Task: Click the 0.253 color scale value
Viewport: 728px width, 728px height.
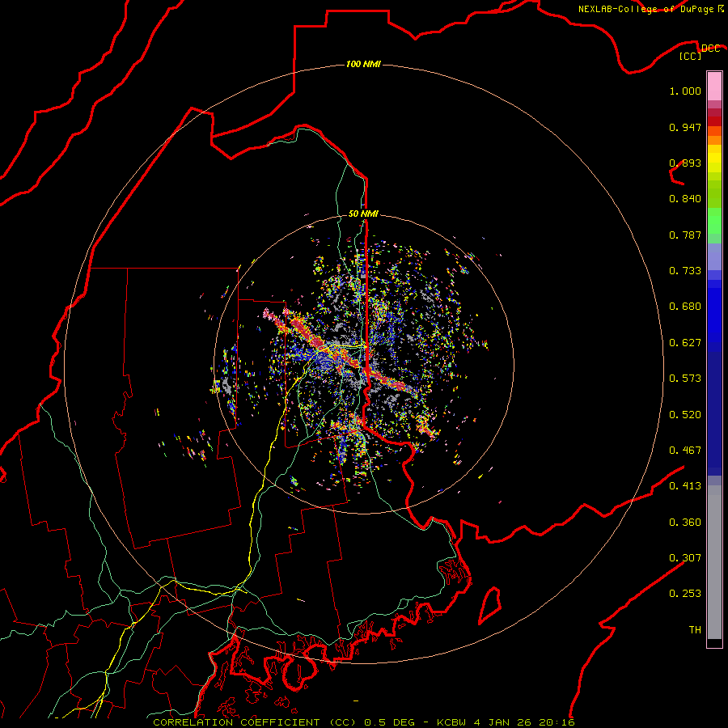Action: 685,594
